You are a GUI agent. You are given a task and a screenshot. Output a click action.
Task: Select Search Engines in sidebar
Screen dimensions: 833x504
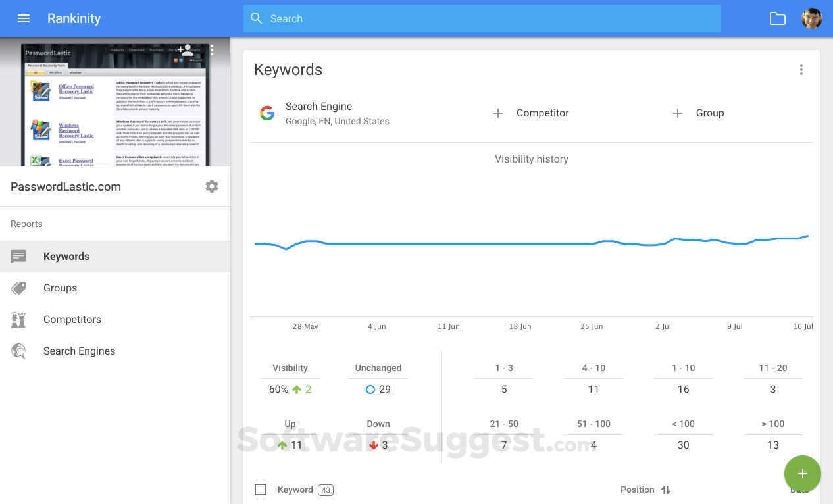[79, 351]
